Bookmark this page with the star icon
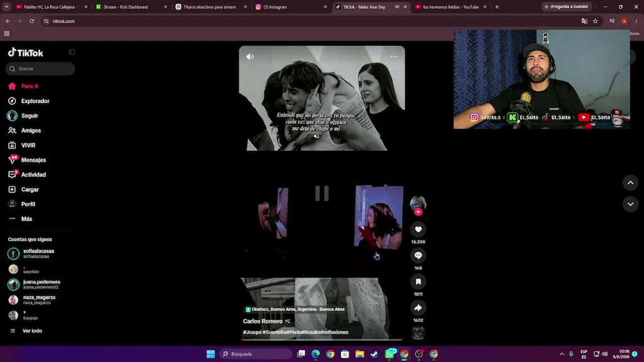644x362 pixels. (596, 21)
